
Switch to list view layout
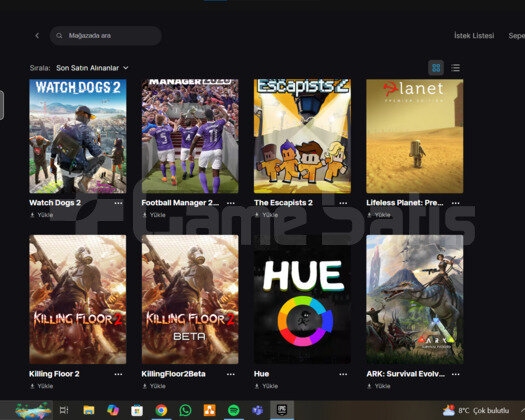click(x=455, y=68)
